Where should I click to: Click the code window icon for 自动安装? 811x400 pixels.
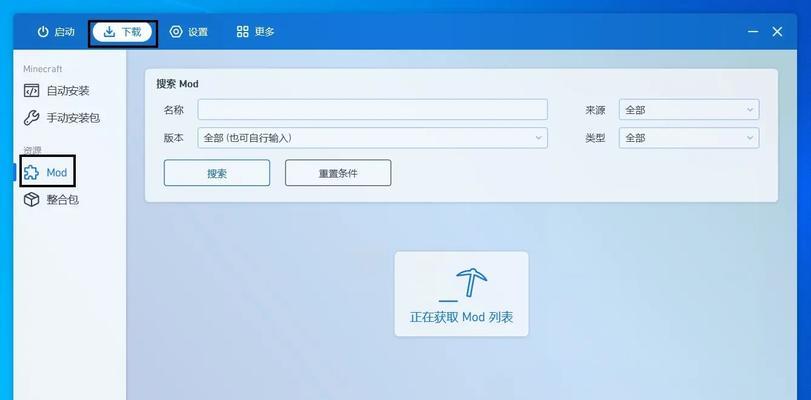(x=32, y=91)
